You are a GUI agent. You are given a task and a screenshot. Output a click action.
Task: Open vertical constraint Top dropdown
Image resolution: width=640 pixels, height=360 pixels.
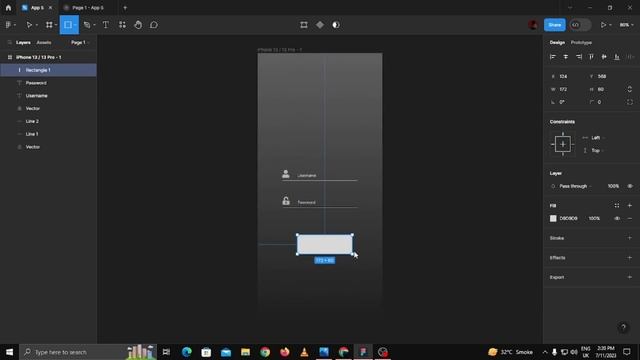(x=598, y=151)
